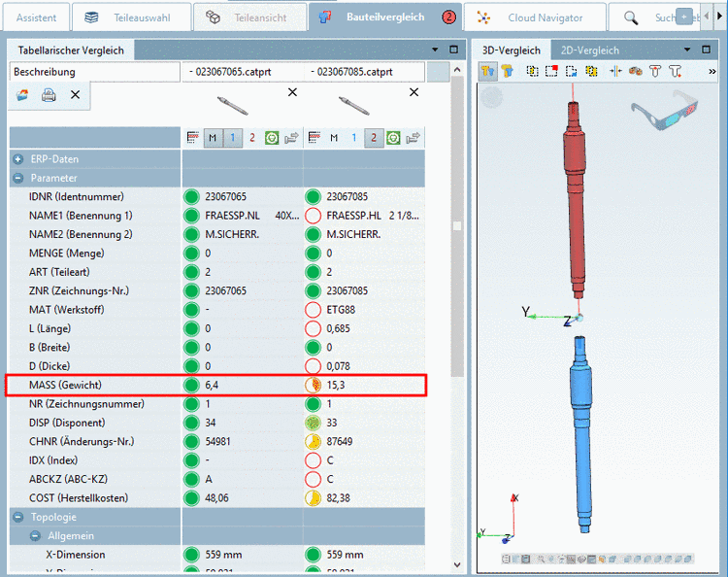Viewport: 728px width, 577px height.
Task: Remove part 023067065.catprt from comparison
Action: 292,92
